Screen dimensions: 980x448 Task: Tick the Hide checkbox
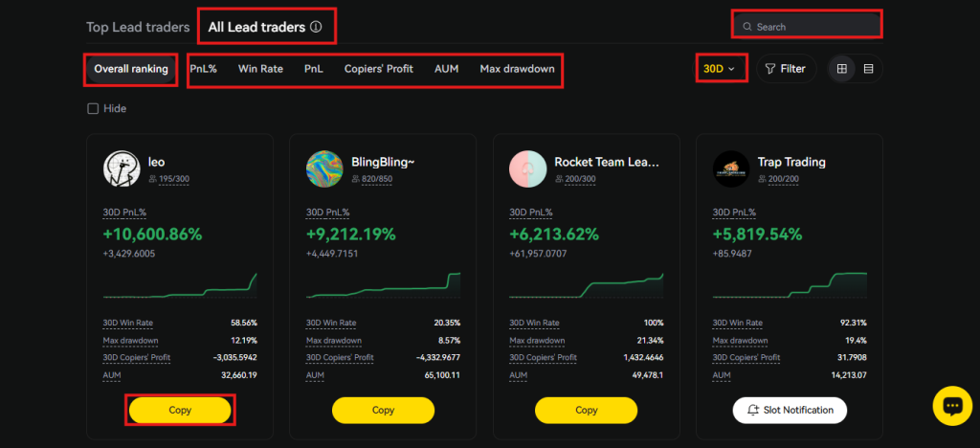(x=93, y=109)
